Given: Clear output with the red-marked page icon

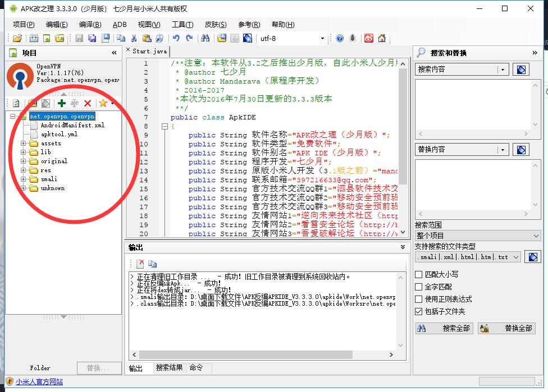Looking at the screenshot, I should [140, 264].
